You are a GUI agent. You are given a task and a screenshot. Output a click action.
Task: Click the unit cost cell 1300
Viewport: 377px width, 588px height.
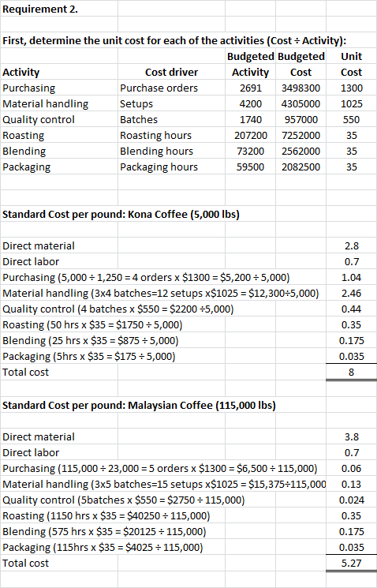coord(351,88)
